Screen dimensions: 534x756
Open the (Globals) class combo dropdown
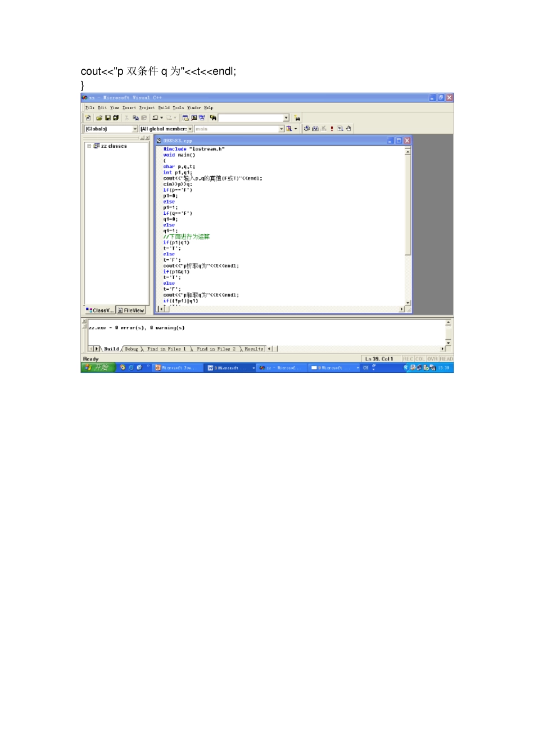tap(135, 129)
